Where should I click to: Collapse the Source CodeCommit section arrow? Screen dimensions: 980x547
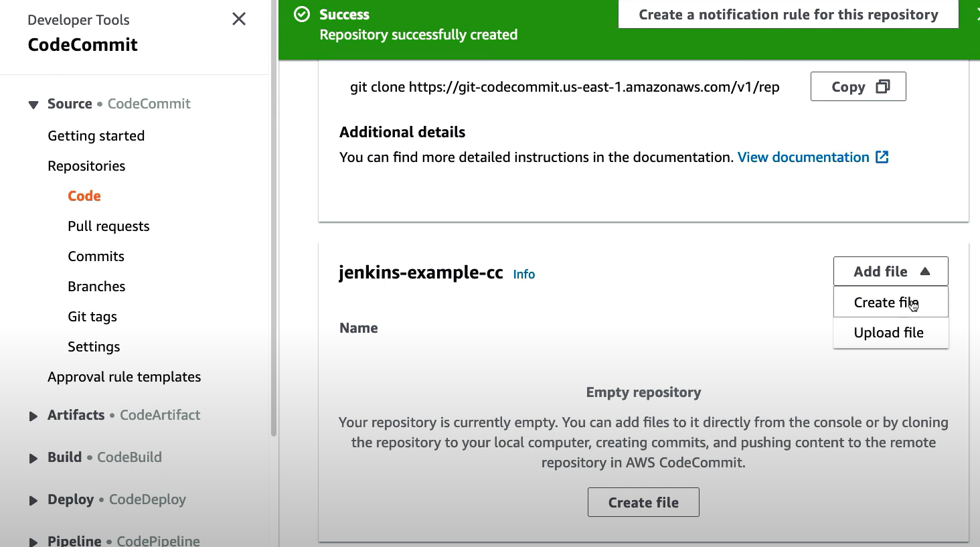click(x=33, y=104)
